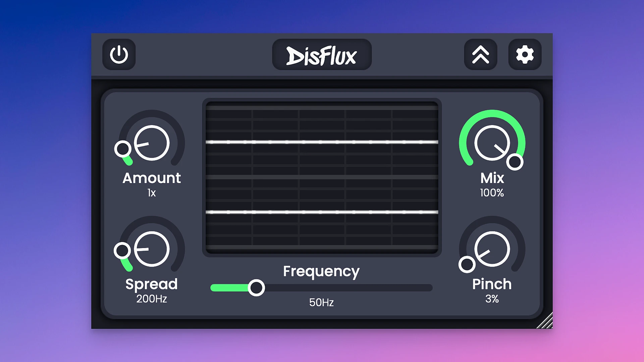This screenshot has width=644, height=362.
Task: Open the settings gear menu
Action: (525, 55)
